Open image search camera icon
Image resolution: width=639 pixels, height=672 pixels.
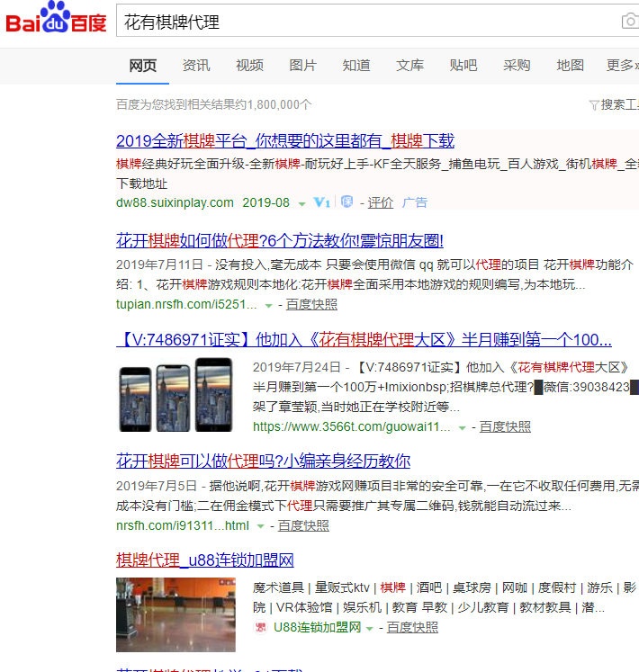coord(630,21)
